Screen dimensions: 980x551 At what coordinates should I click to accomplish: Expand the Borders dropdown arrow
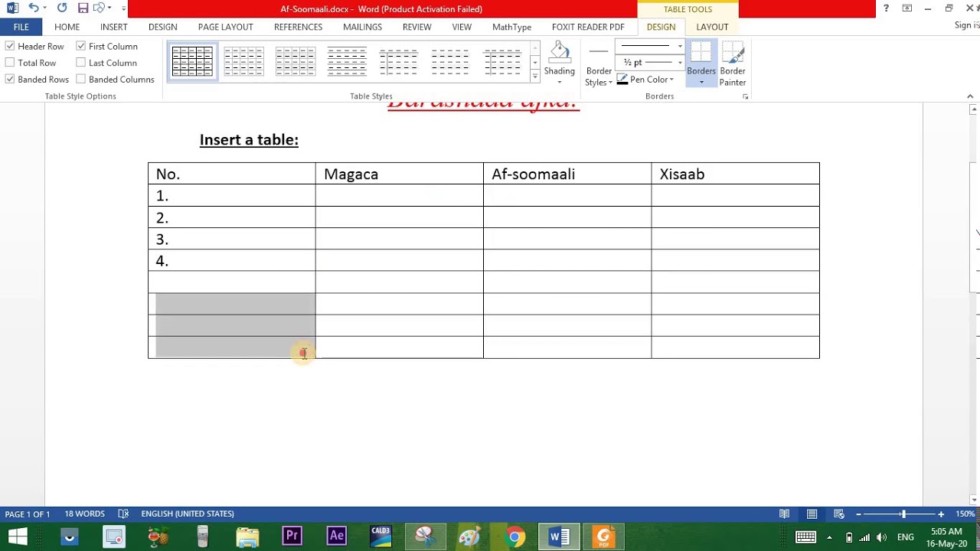701,82
